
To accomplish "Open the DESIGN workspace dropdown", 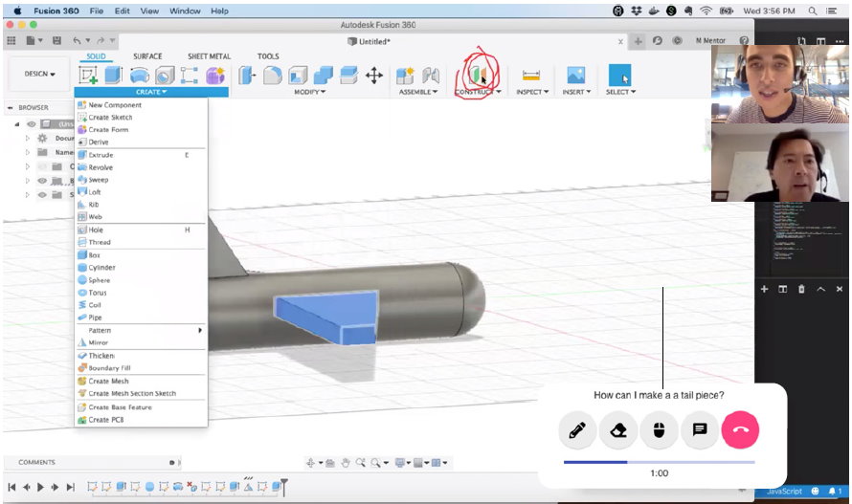I will point(39,74).
